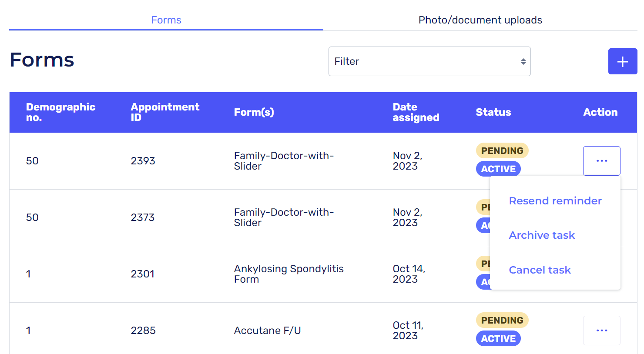Click the Demographic no. column header
The image size is (644, 354).
tap(60, 112)
